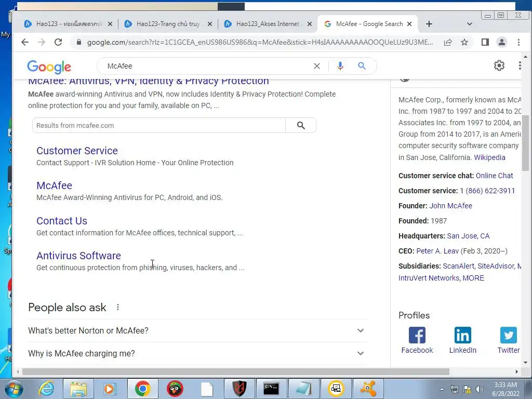This screenshot has height=399, width=532.
Task: Open People also ask options menu
Action: 118,307
